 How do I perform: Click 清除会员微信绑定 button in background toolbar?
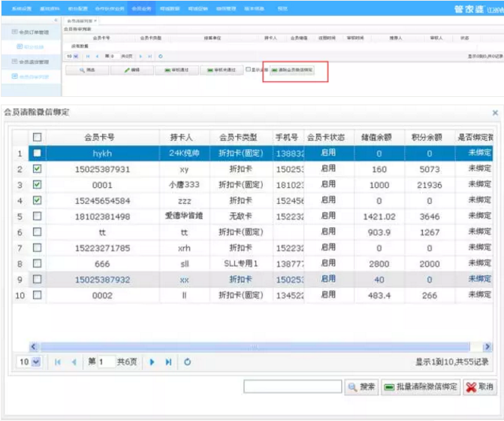point(292,70)
